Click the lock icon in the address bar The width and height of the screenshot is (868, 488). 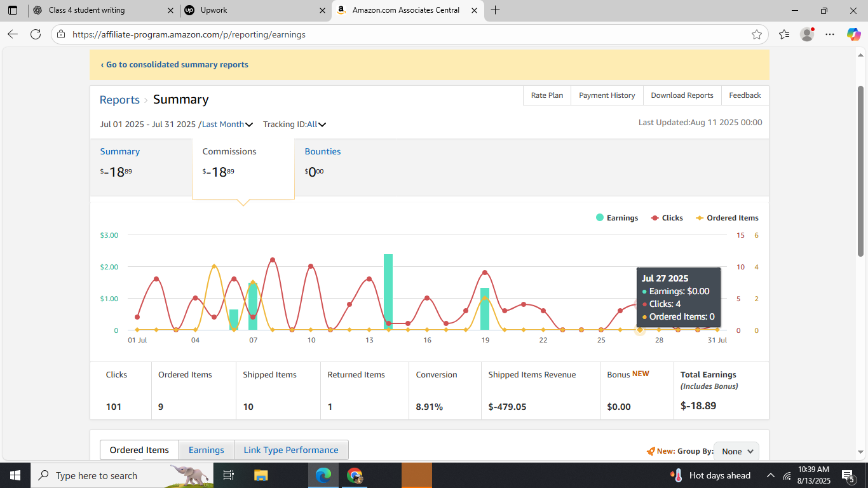point(61,34)
